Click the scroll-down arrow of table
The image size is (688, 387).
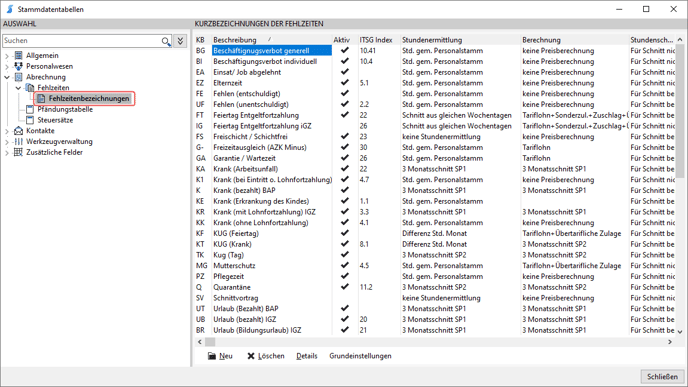tap(680, 332)
